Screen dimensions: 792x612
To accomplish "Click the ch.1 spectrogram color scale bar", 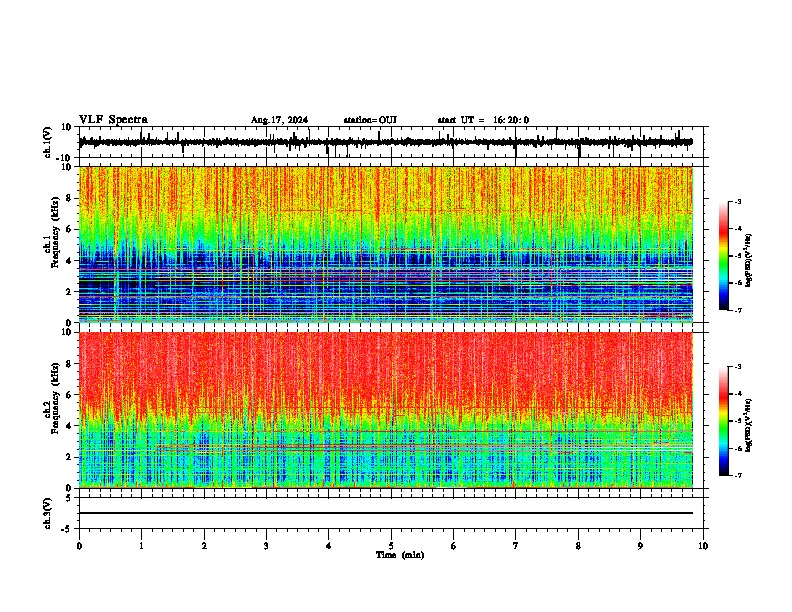I will tap(723, 256).
